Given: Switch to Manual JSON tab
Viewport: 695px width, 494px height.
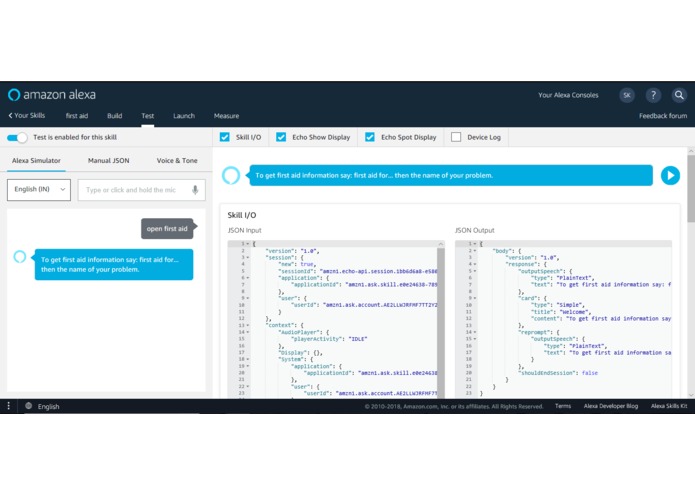Looking at the screenshot, I should (x=109, y=160).
